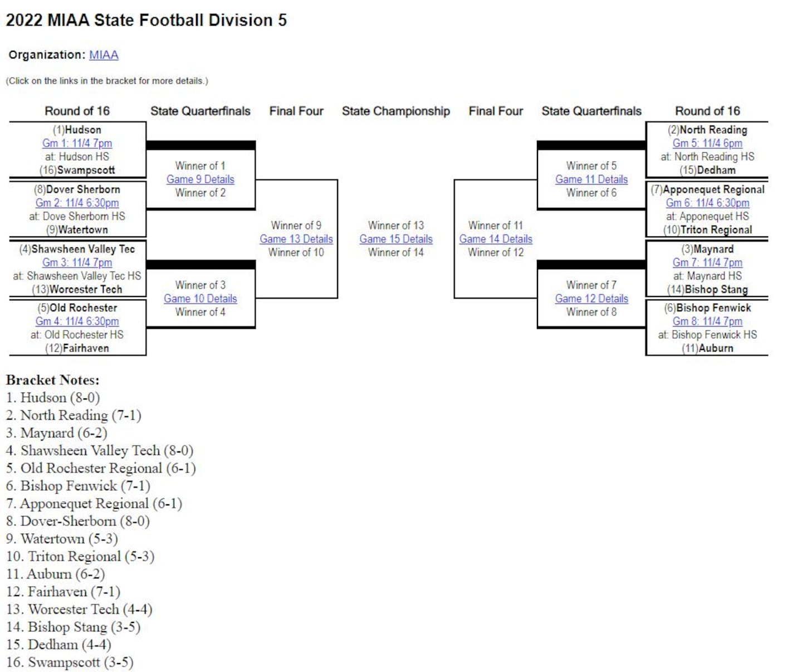Viewport: 802px width, 672px height.
Task: Open Game 14 Details link
Action: [x=496, y=239]
